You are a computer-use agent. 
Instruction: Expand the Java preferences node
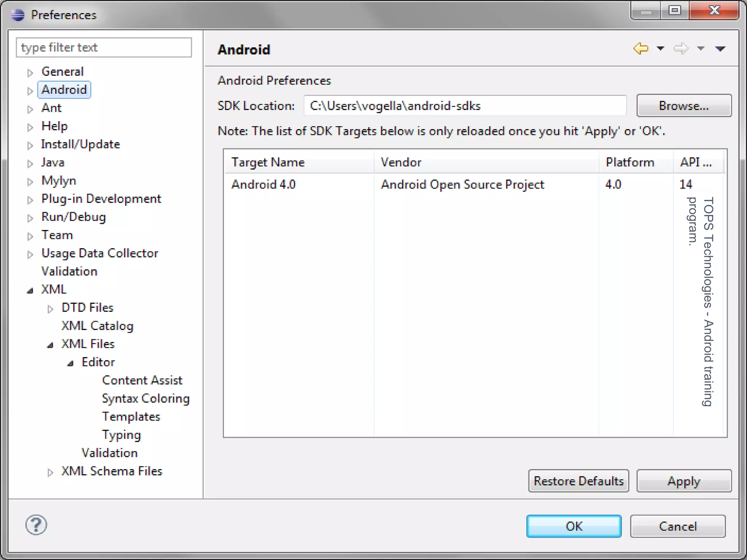coord(30,163)
